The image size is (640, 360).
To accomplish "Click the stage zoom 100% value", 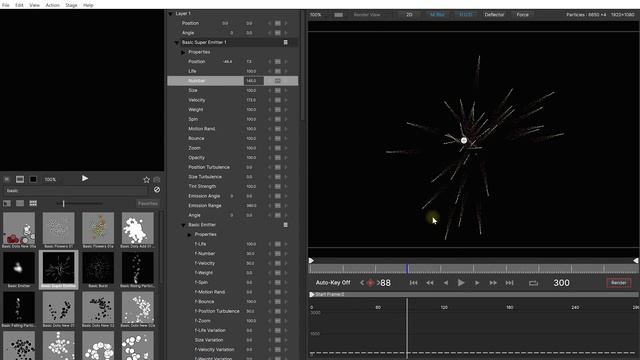I will tap(316, 15).
